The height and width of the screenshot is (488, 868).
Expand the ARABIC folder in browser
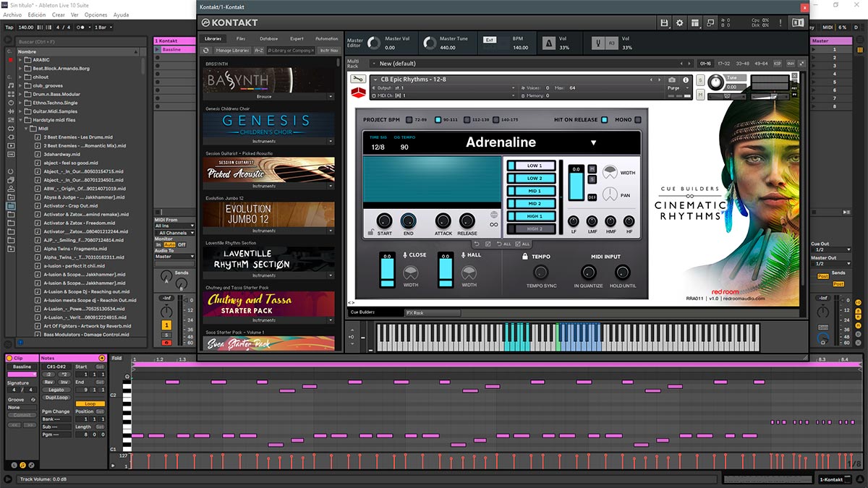coord(20,60)
